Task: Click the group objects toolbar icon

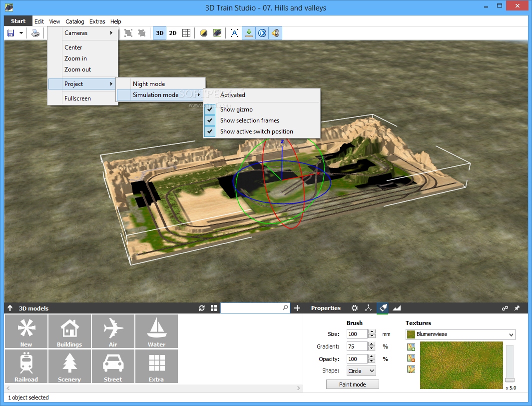Action: (128, 33)
